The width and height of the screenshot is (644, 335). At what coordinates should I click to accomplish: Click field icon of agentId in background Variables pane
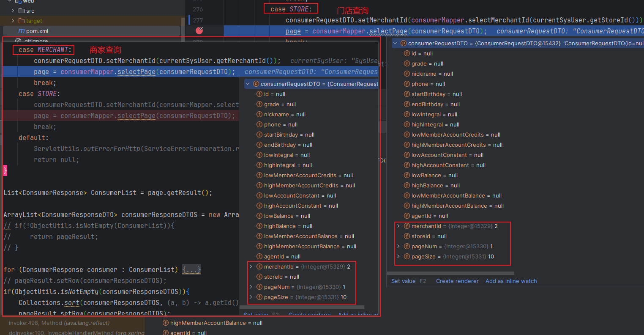166,333
